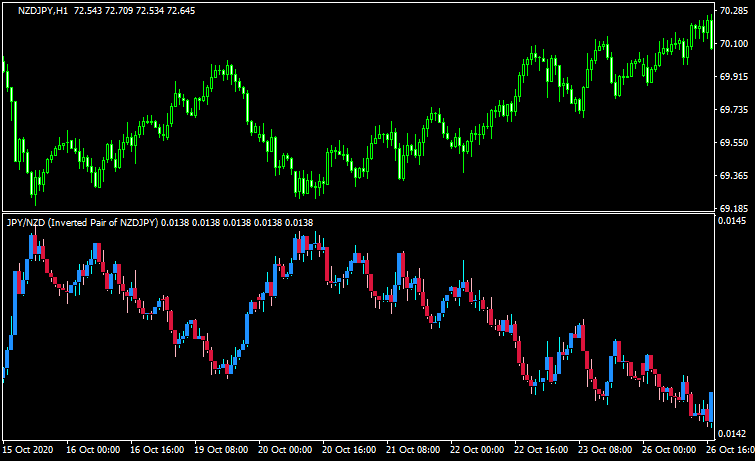Click the 69.185 price axis label
Viewport: 755px width, 461px height.
pyautogui.click(x=734, y=208)
